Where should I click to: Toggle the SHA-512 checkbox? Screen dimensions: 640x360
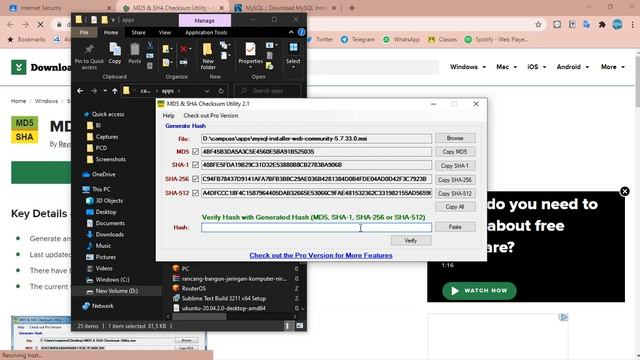[196, 193]
